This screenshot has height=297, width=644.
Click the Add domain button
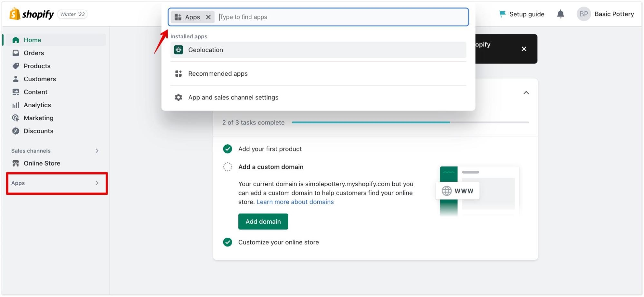pyautogui.click(x=263, y=222)
